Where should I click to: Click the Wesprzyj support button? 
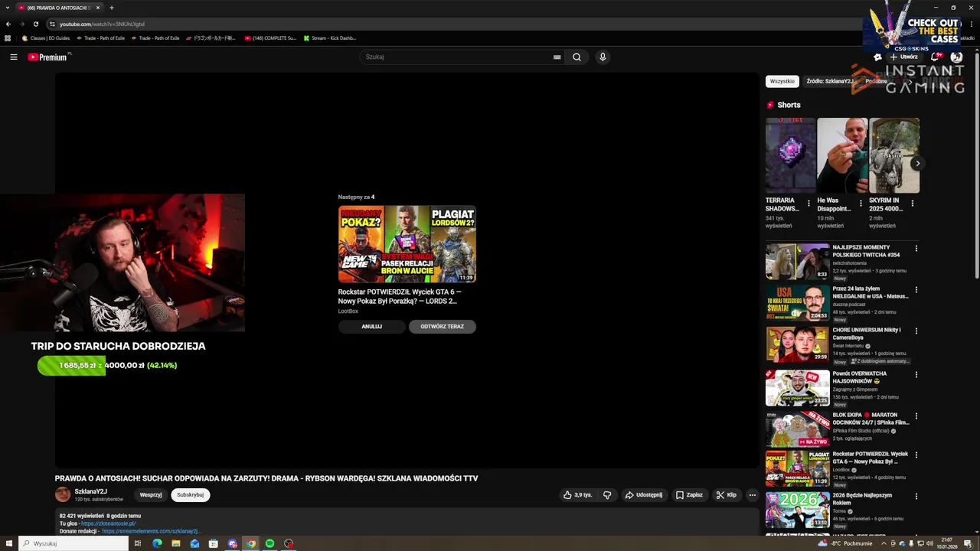coord(151,494)
